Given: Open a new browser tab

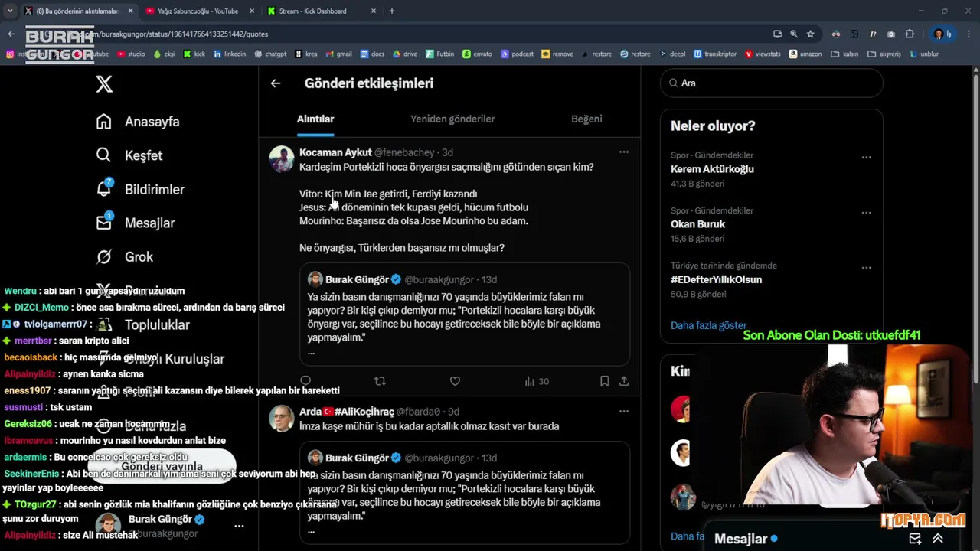Looking at the screenshot, I should (x=392, y=11).
